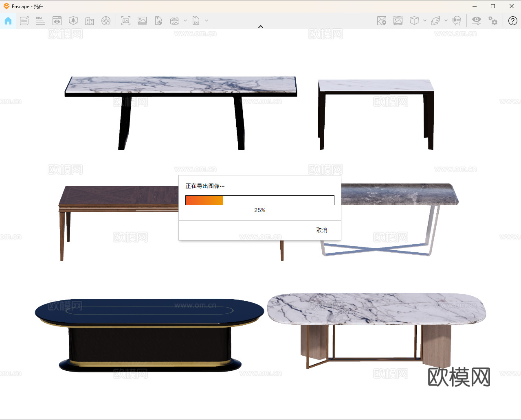Click the 25% progress label
521x420 pixels.
(259, 210)
